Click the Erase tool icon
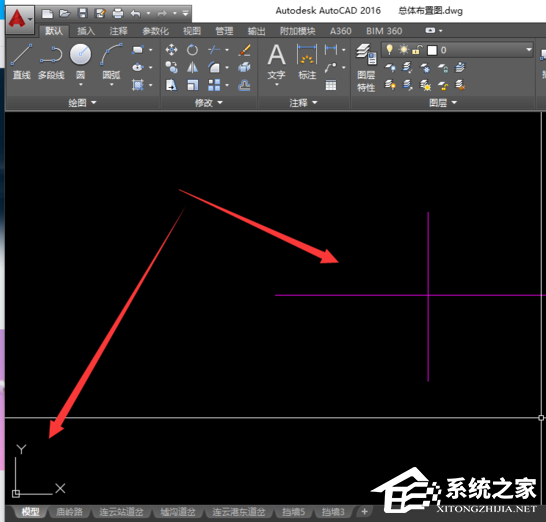Image resolution: width=546 pixels, height=522 pixels. click(245, 50)
